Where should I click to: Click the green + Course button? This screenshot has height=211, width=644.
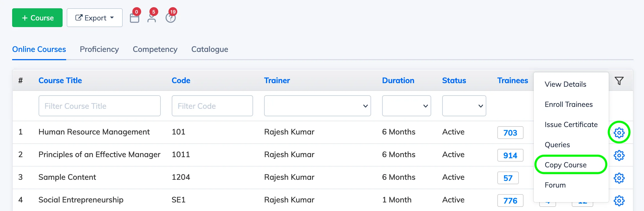click(x=37, y=18)
